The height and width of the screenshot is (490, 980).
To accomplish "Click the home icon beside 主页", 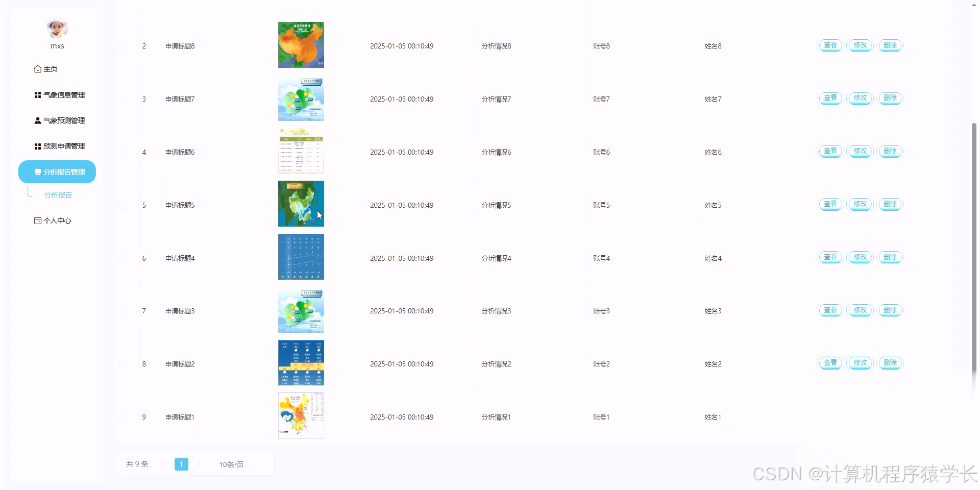I will pyautogui.click(x=36, y=68).
